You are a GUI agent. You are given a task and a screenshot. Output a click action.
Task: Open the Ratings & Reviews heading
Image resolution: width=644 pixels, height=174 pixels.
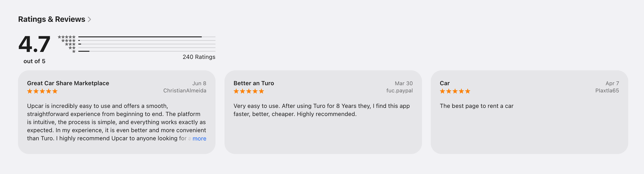point(52,19)
